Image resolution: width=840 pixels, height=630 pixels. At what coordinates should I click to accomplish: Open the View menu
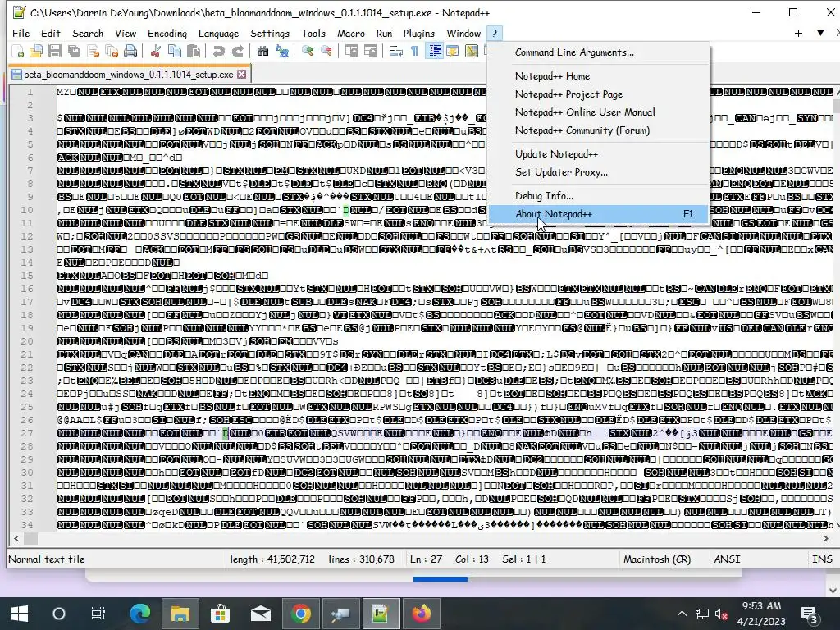point(126,33)
